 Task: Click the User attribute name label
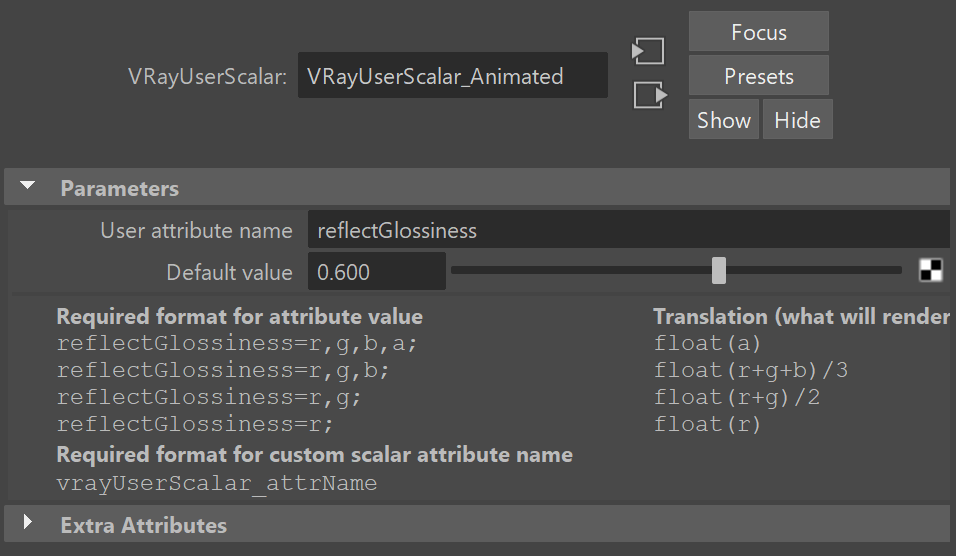[196, 230]
